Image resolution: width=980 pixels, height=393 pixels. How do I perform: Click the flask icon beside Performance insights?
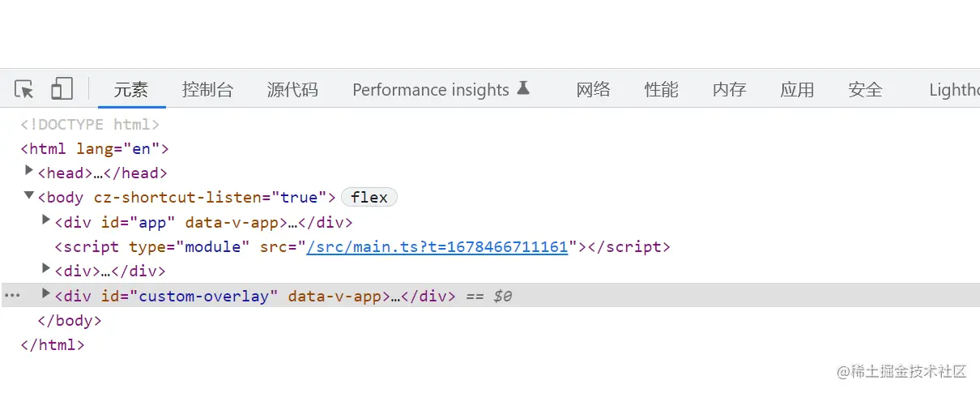tap(523, 88)
